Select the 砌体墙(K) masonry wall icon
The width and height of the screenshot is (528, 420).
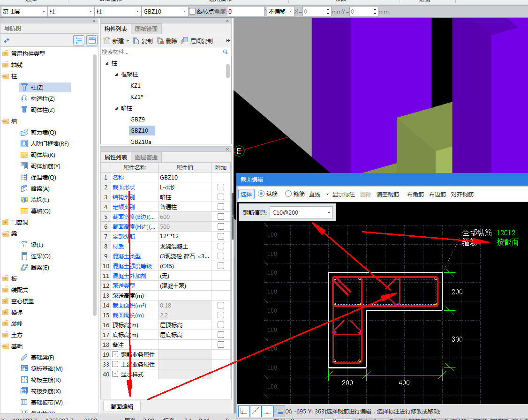(x=24, y=155)
